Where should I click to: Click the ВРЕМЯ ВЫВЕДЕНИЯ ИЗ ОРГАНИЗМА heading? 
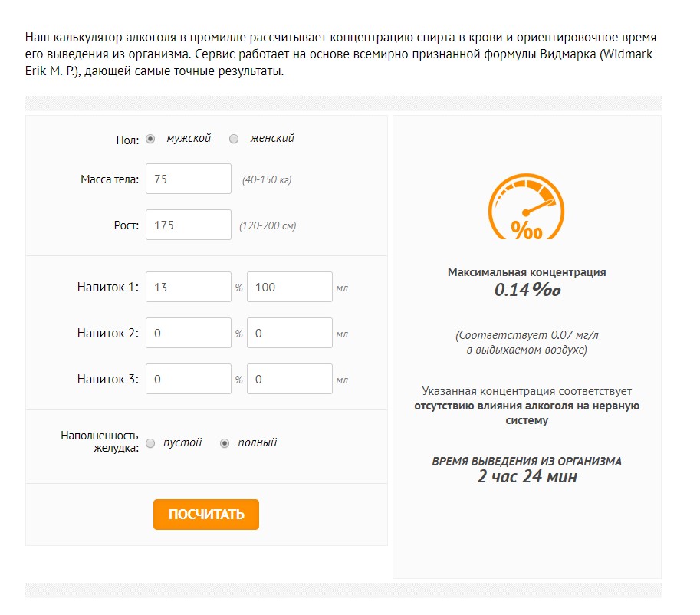pyautogui.click(x=527, y=462)
